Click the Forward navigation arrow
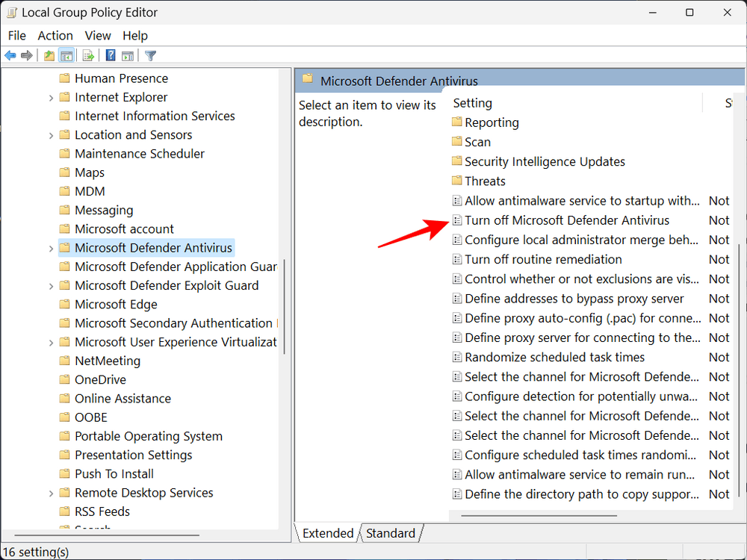The image size is (747, 560). (28, 55)
